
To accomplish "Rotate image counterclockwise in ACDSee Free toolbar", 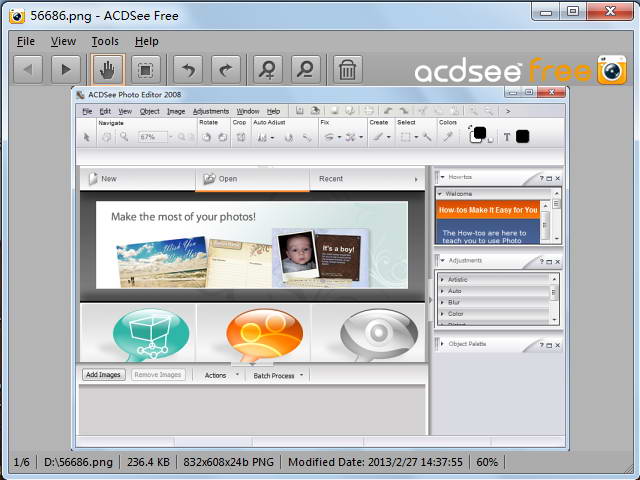I will [188, 69].
